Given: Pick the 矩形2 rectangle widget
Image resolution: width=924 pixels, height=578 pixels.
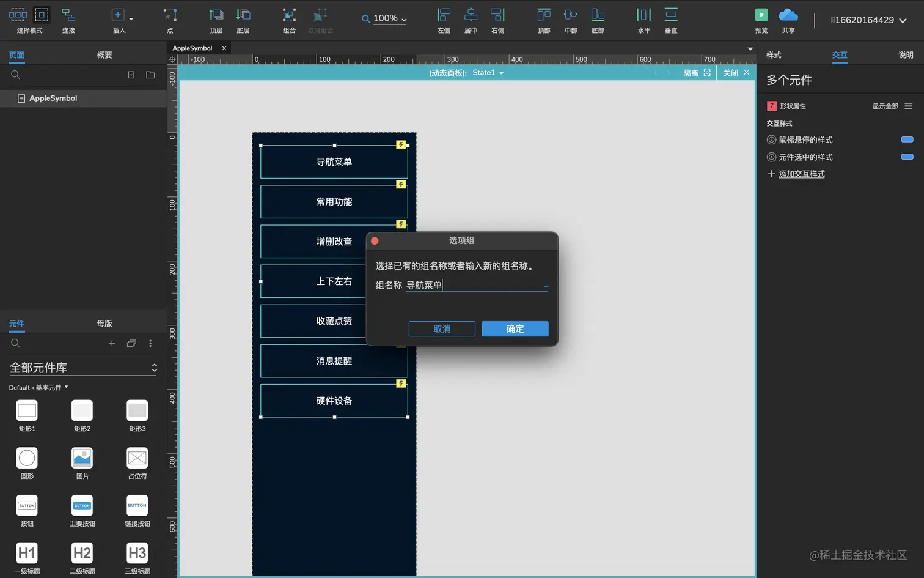Looking at the screenshot, I should [82, 415].
